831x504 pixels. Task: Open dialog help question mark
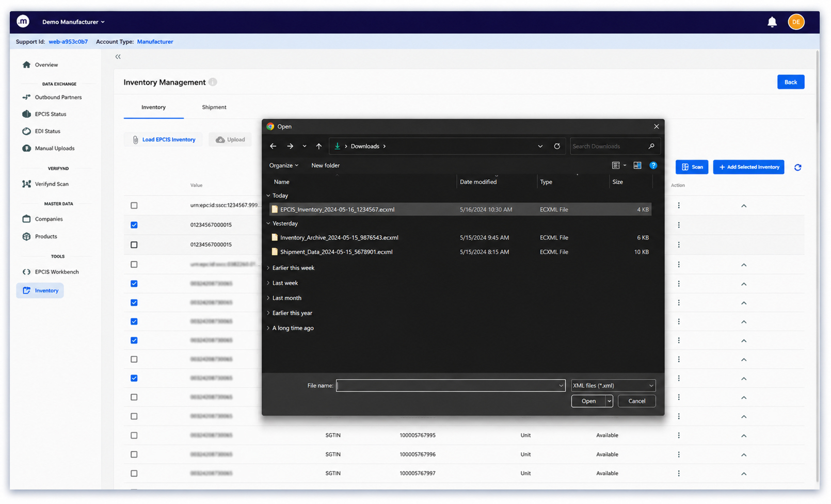[653, 166]
